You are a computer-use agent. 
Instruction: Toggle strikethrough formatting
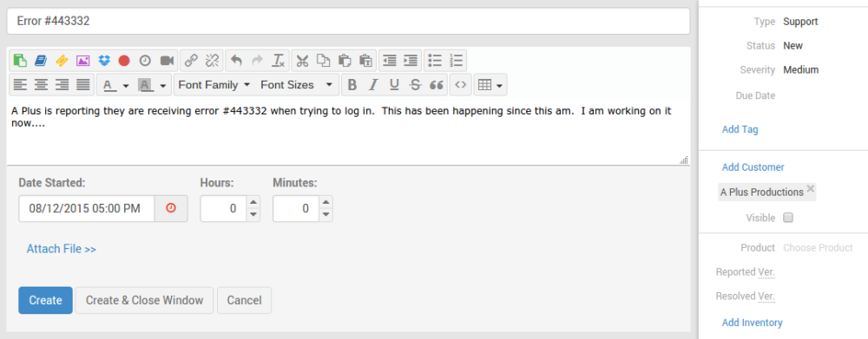coord(415,85)
